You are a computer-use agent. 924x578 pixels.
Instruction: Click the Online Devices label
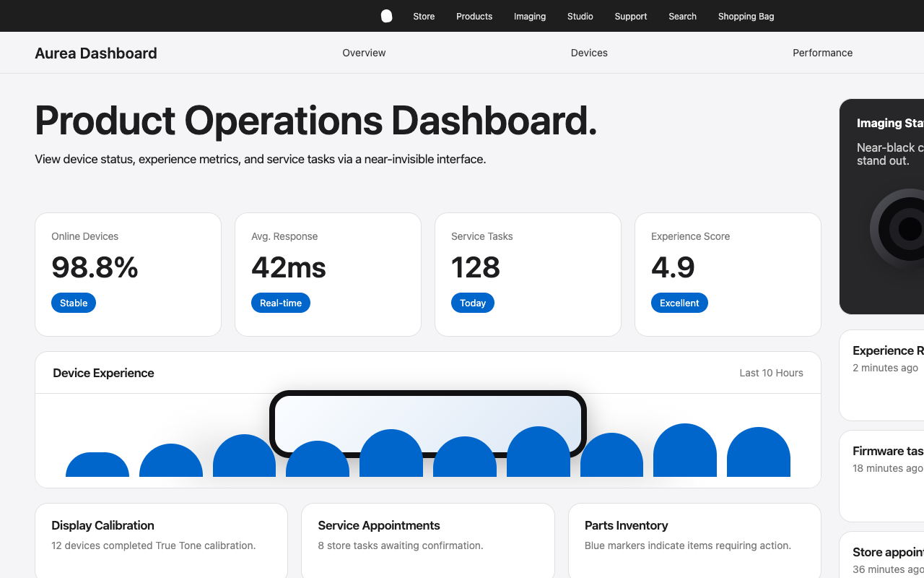[84, 236]
